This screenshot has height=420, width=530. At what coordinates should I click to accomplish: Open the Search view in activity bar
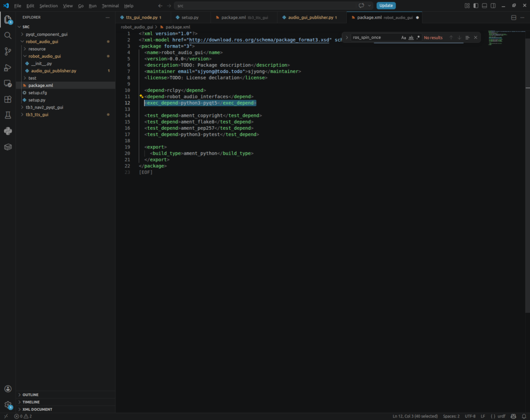pyautogui.click(x=8, y=36)
